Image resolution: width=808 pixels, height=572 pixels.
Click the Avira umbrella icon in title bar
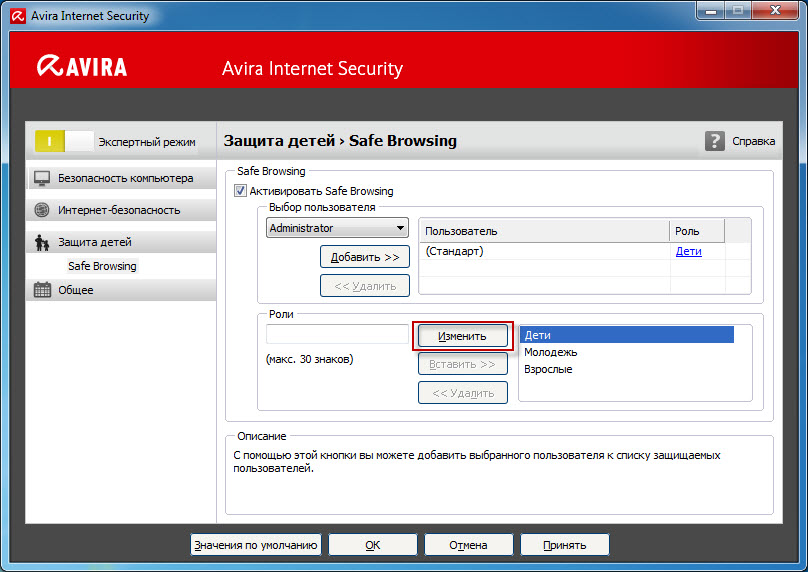18,16
